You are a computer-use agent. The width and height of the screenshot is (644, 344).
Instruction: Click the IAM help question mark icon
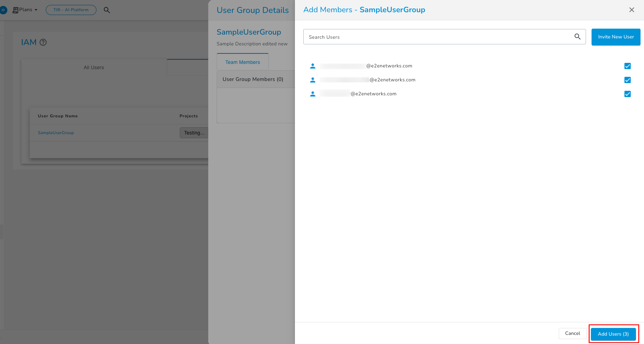43,42
